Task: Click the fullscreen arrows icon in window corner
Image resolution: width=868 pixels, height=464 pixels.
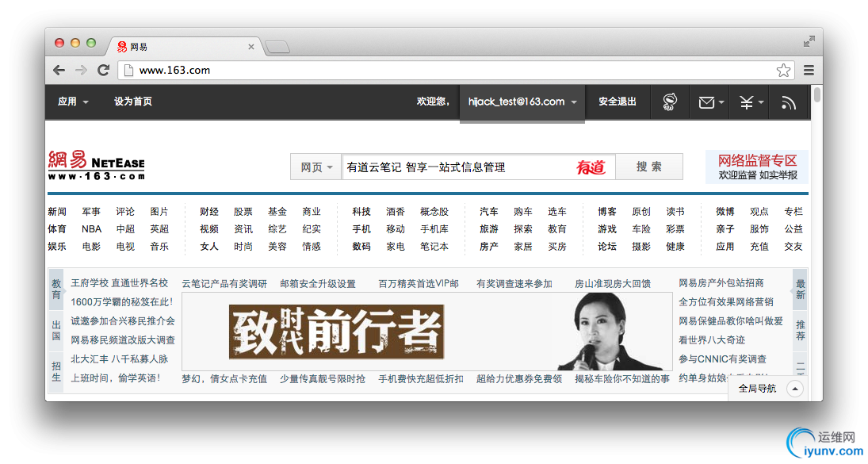Action: point(809,41)
